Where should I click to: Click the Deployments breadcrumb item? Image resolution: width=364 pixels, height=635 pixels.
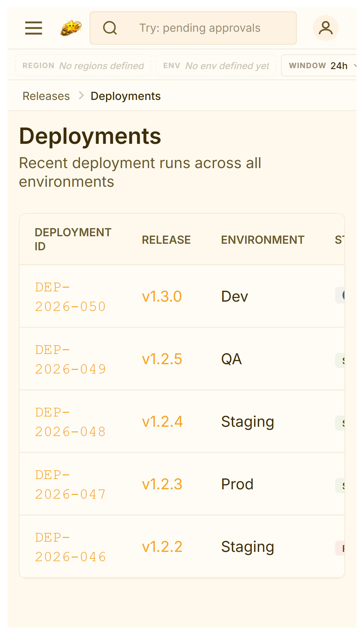(x=125, y=96)
